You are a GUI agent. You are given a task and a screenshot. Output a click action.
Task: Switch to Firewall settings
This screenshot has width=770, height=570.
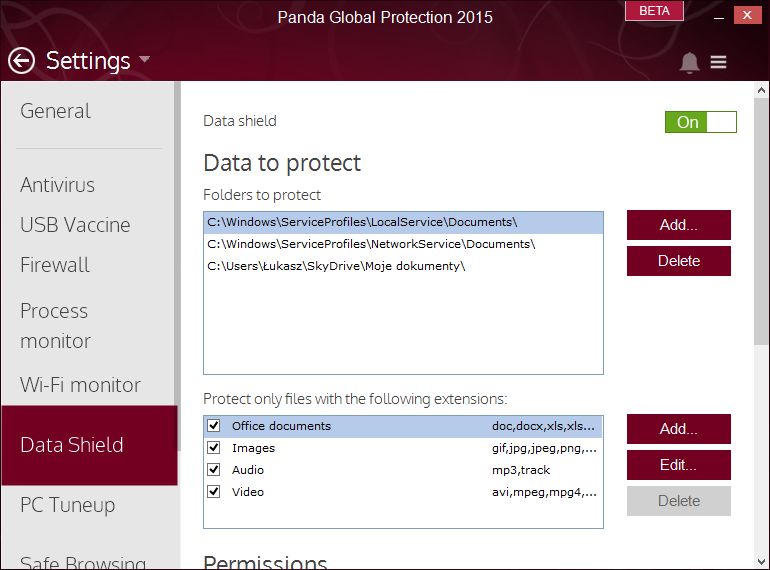55,265
